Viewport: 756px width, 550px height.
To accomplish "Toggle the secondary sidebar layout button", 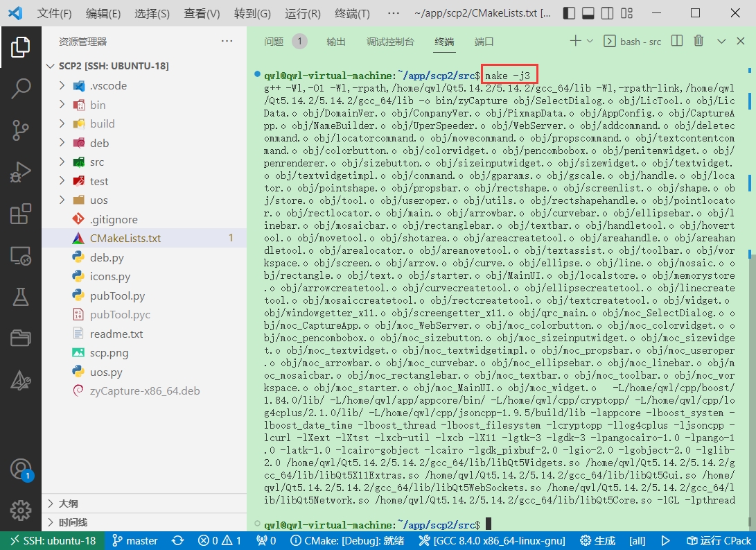I will pyautogui.click(x=606, y=13).
